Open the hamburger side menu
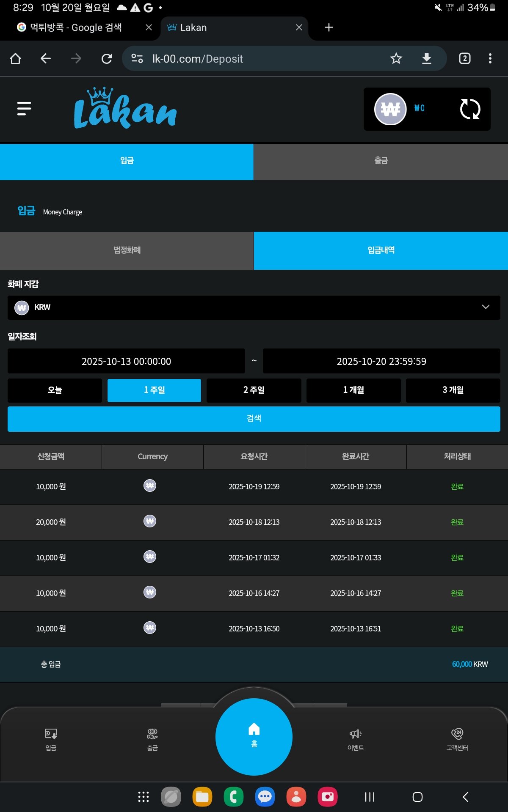This screenshot has width=508, height=812. coord(24,109)
